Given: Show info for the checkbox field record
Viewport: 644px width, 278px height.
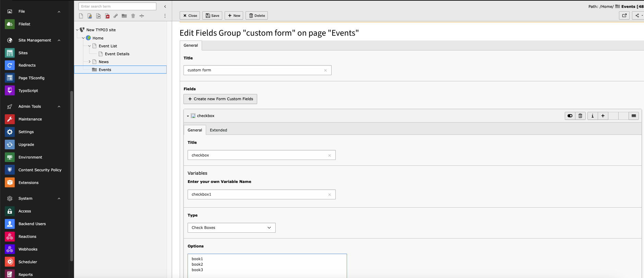Looking at the screenshot, I should (593, 116).
